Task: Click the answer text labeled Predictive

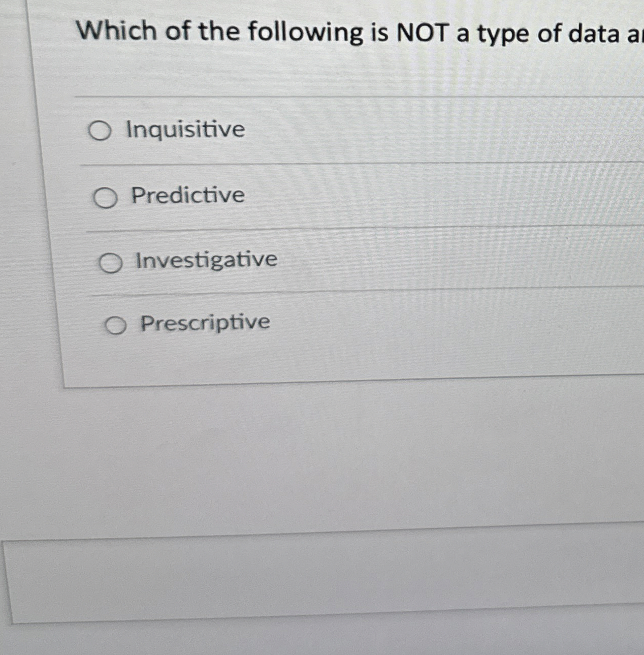Action: [188, 195]
